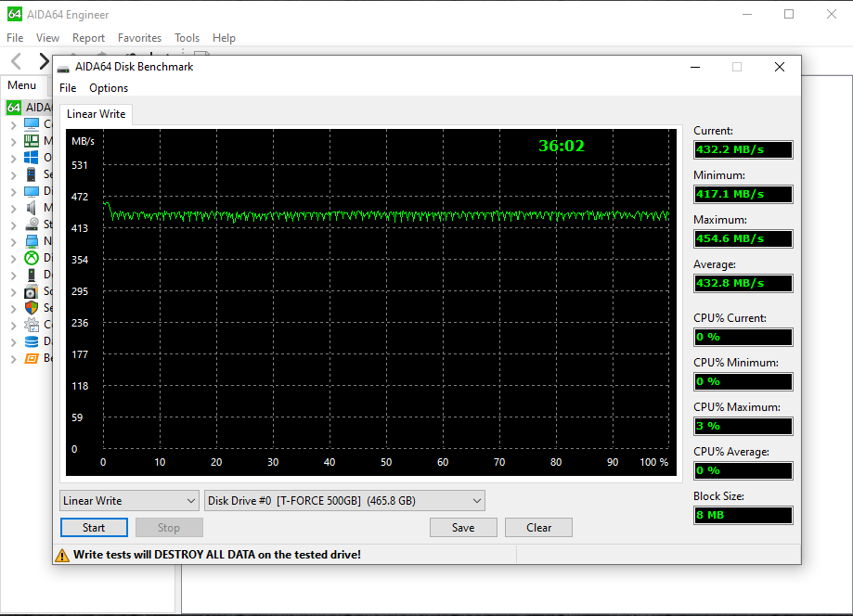
Task: Open the Linear Write test type dropdown
Action: (x=129, y=501)
